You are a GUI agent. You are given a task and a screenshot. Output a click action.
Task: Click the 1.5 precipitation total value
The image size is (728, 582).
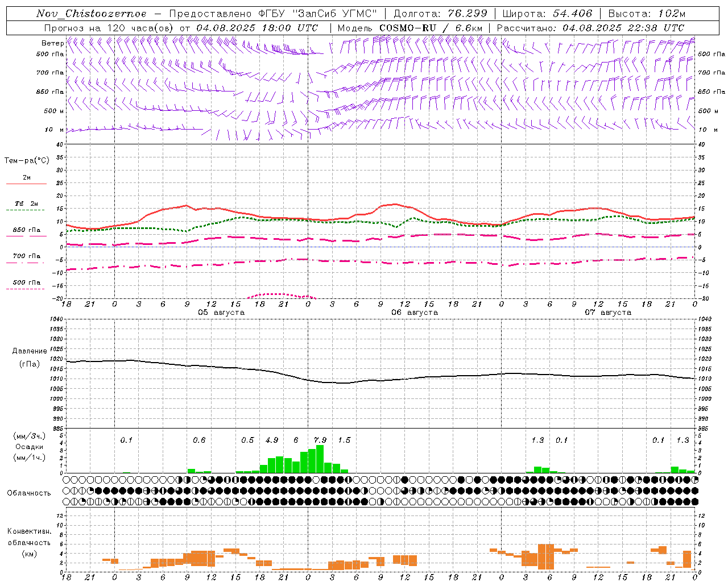(x=344, y=440)
